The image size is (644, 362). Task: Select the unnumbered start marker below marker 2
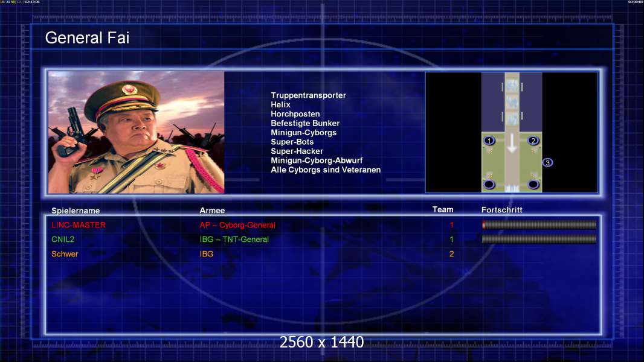(533, 185)
